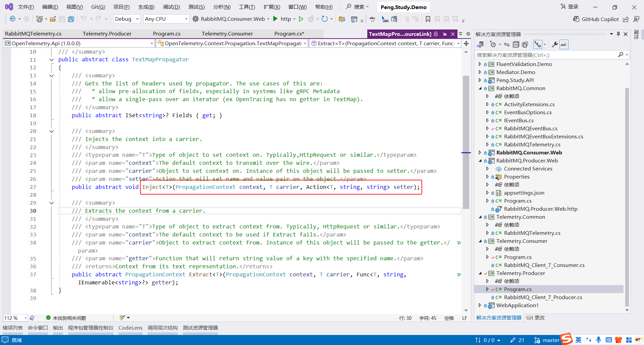This screenshot has height=345, width=644.
Task: Collapse the TextMapPropagator class outline at line 11
Action: pos(51,60)
